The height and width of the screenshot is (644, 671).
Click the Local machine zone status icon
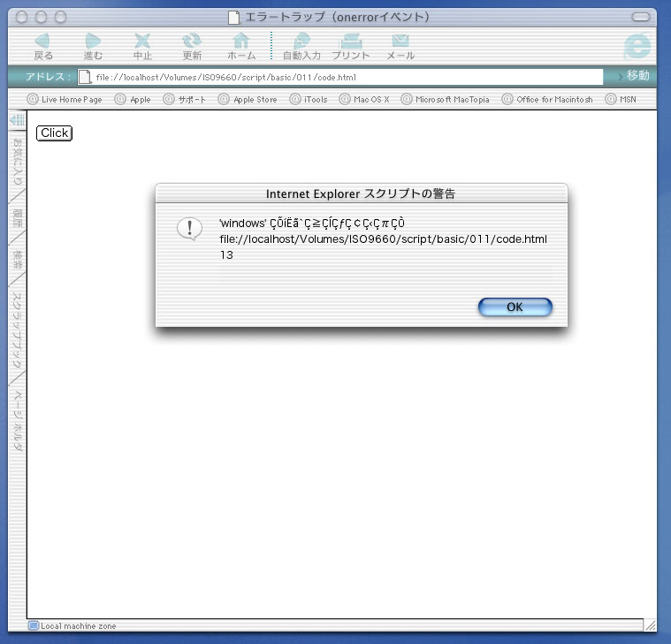(x=33, y=625)
